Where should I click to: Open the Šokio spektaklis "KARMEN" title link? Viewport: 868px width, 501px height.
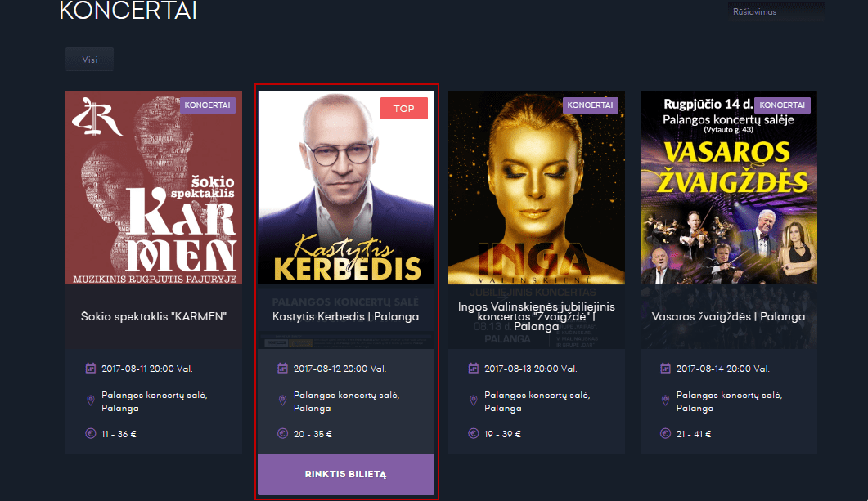[x=154, y=317]
